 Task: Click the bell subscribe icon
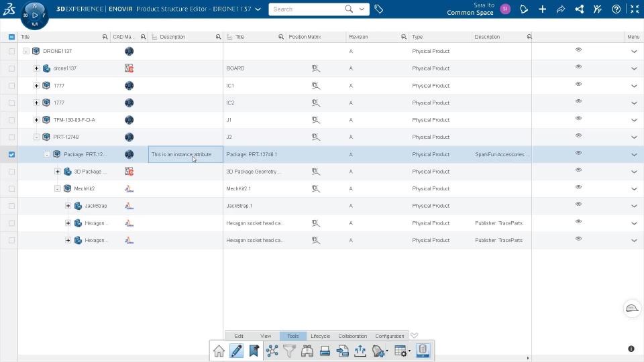[x=378, y=351]
